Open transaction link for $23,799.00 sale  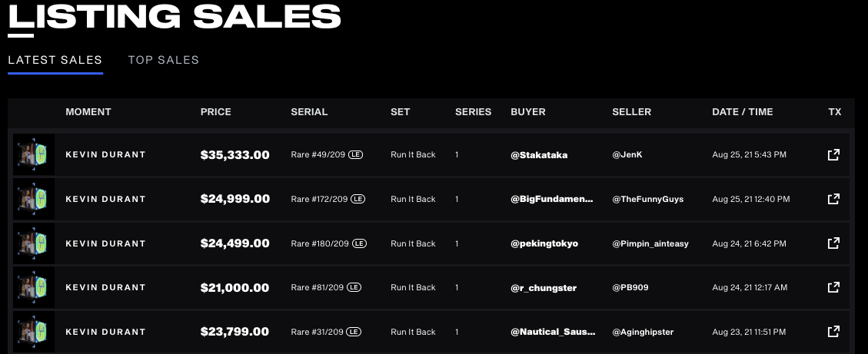point(833,332)
